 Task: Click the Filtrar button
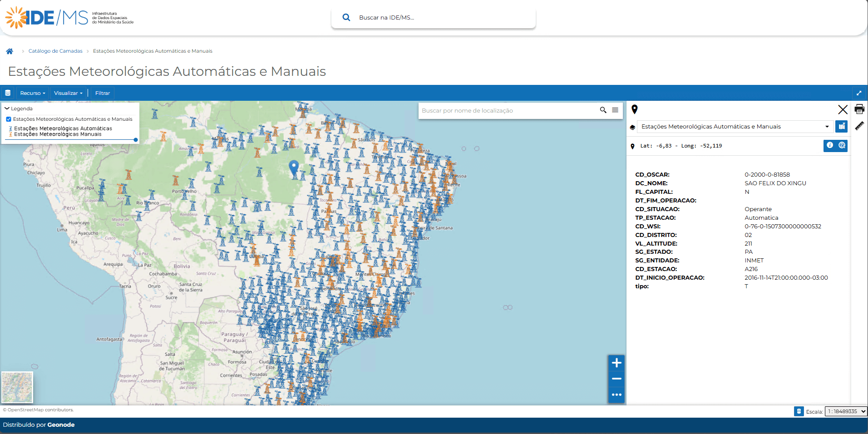click(103, 93)
